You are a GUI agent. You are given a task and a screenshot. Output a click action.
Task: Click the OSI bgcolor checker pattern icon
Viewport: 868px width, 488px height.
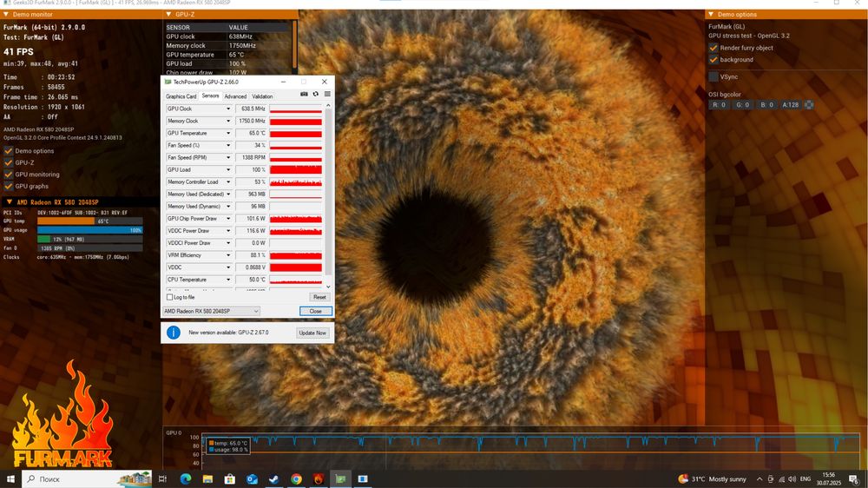[x=809, y=105]
